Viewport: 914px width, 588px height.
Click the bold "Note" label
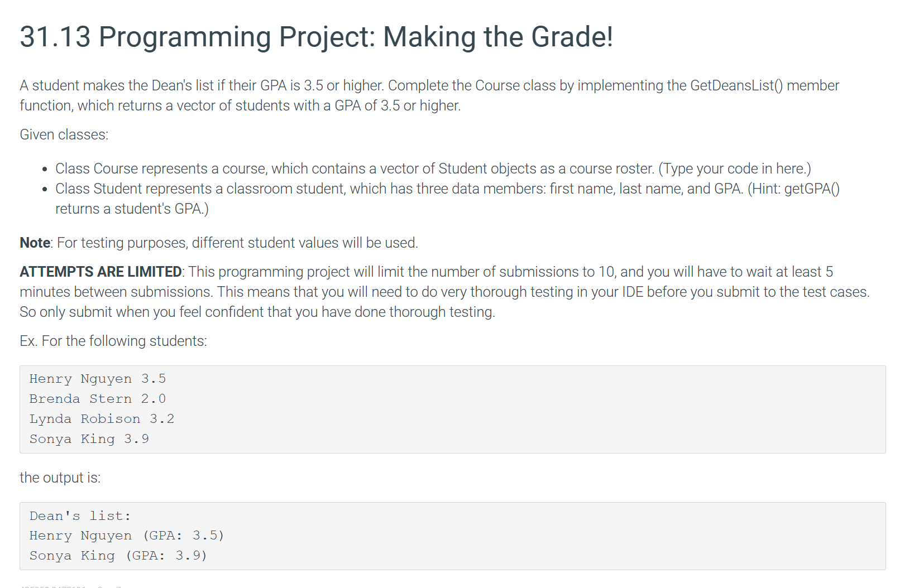35,243
